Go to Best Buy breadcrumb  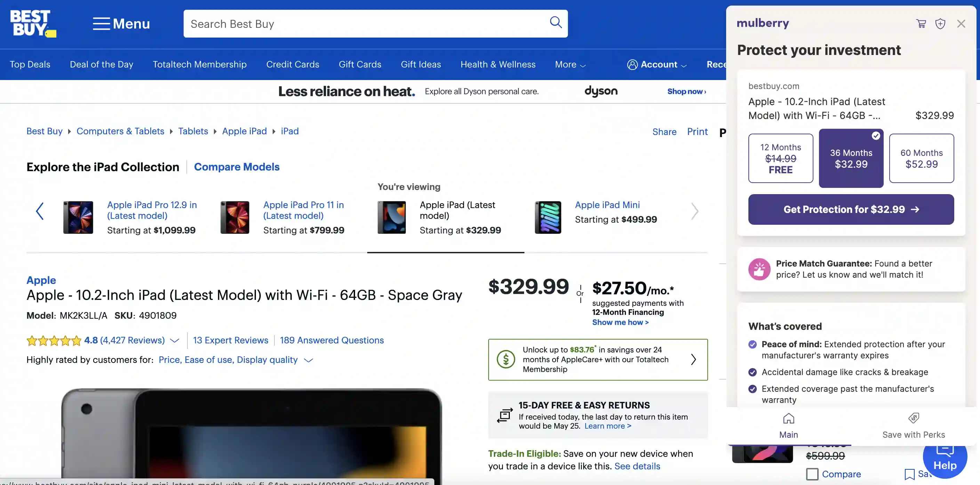click(x=45, y=131)
